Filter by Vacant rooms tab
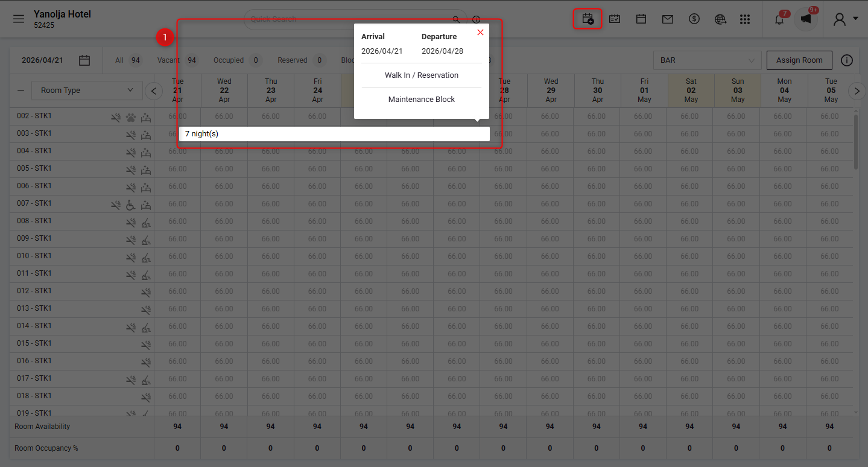 tap(178, 60)
